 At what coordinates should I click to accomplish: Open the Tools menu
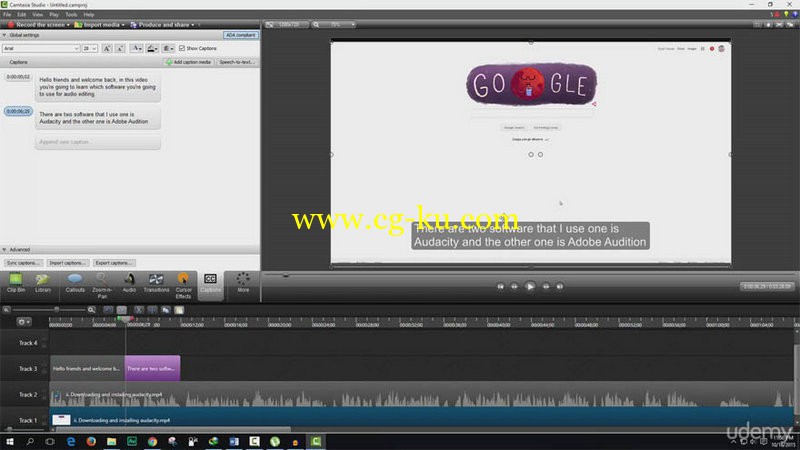pos(71,15)
